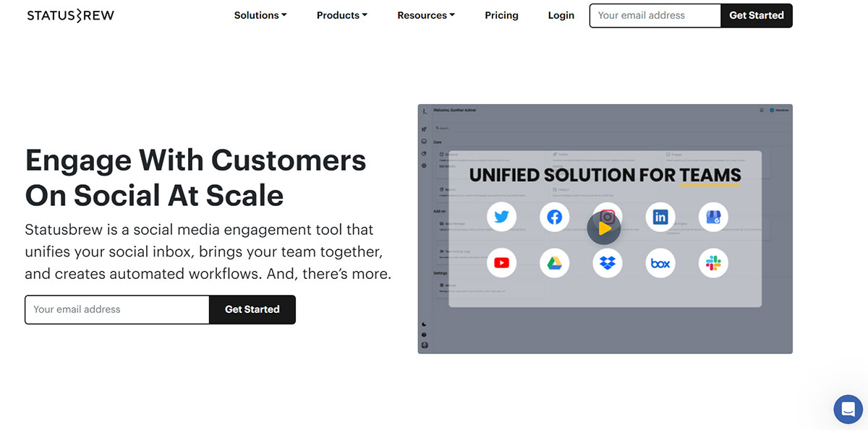This screenshot has width=868, height=430.
Task: Click Get Started in header
Action: 757,15
